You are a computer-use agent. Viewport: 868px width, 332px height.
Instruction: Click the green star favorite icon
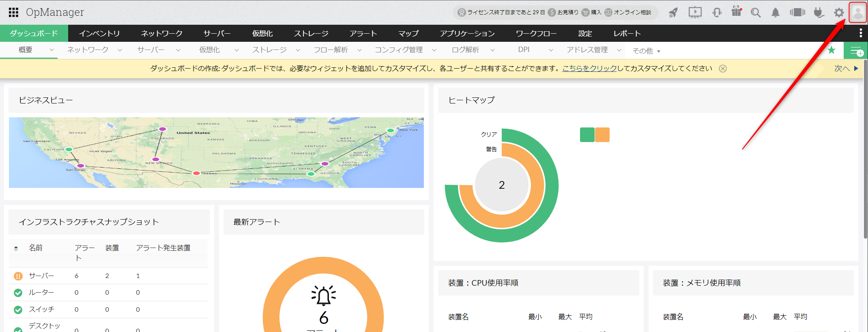coord(831,50)
